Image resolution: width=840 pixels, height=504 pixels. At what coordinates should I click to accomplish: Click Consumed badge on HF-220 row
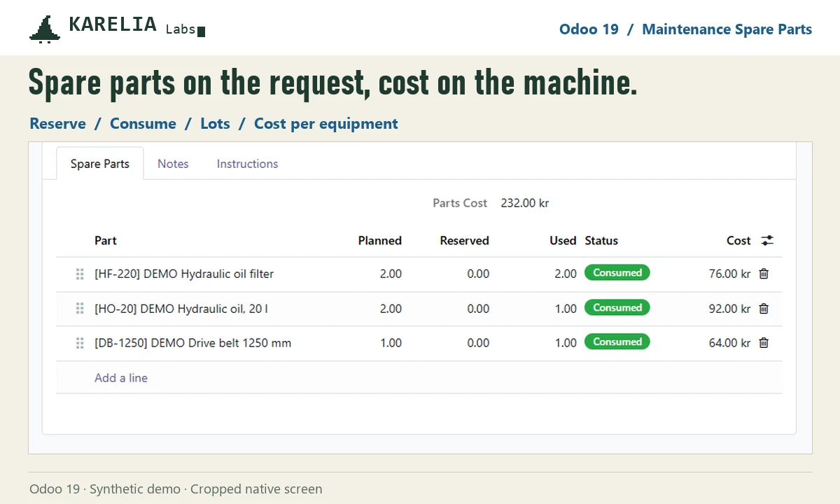point(617,273)
